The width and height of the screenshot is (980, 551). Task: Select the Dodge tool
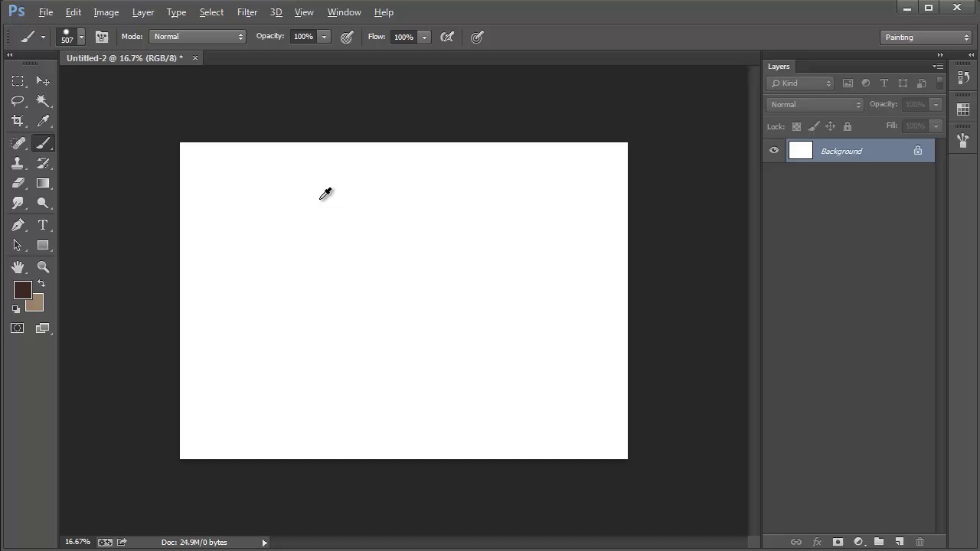43,203
